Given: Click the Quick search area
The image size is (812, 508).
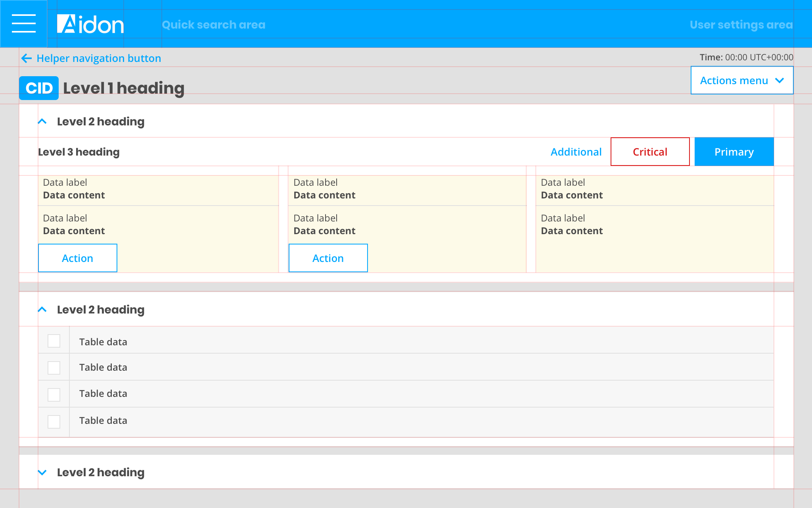Looking at the screenshot, I should click(x=213, y=25).
